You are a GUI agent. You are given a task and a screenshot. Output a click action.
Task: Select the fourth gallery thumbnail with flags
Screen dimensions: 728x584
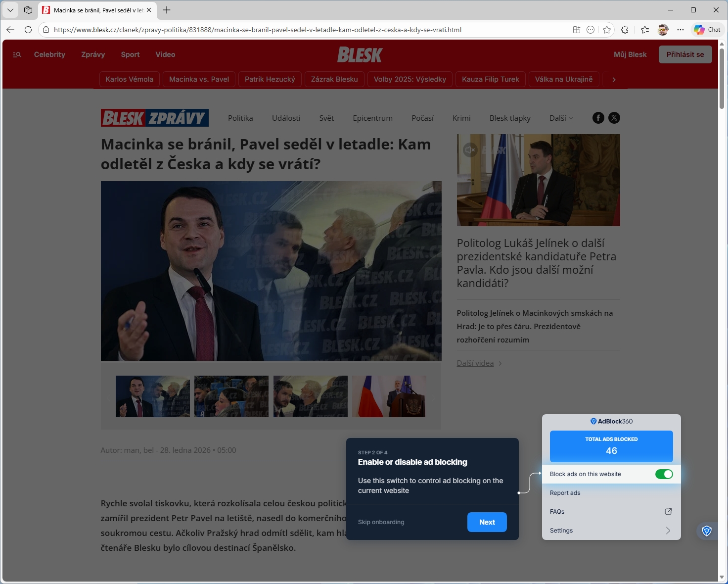(x=389, y=396)
